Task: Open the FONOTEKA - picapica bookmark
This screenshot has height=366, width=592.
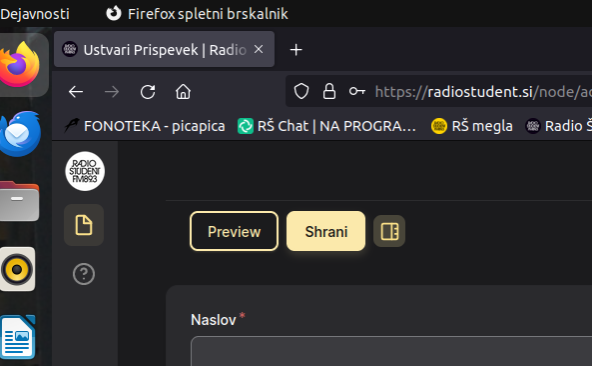Action: pyautogui.click(x=145, y=126)
